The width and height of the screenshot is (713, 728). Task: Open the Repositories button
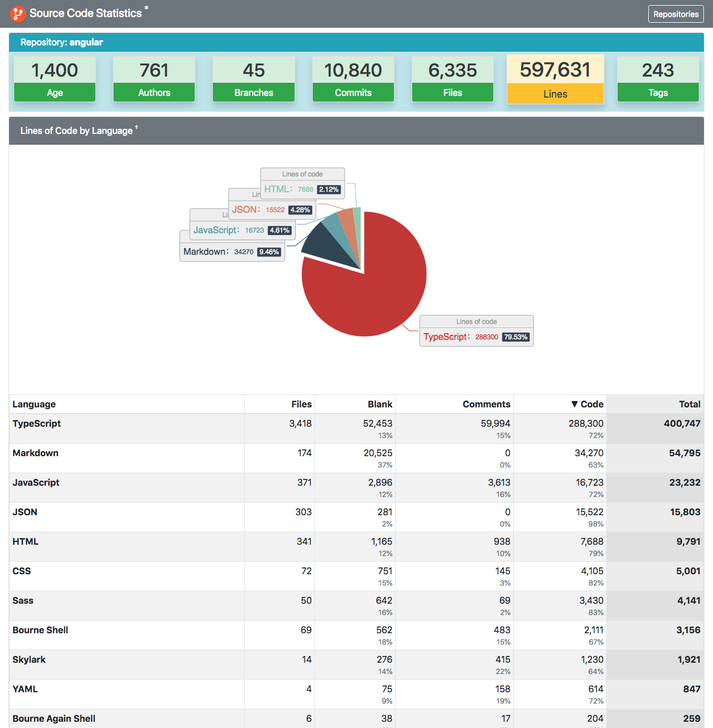[x=676, y=14]
